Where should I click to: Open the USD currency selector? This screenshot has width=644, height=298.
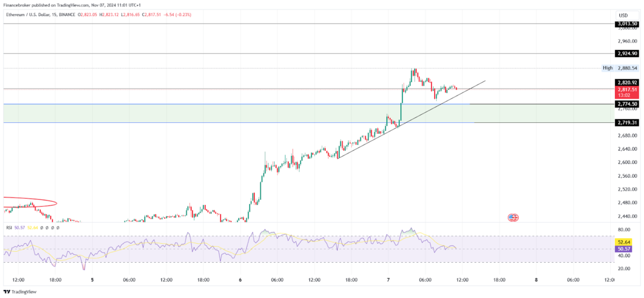coord(623,16)
